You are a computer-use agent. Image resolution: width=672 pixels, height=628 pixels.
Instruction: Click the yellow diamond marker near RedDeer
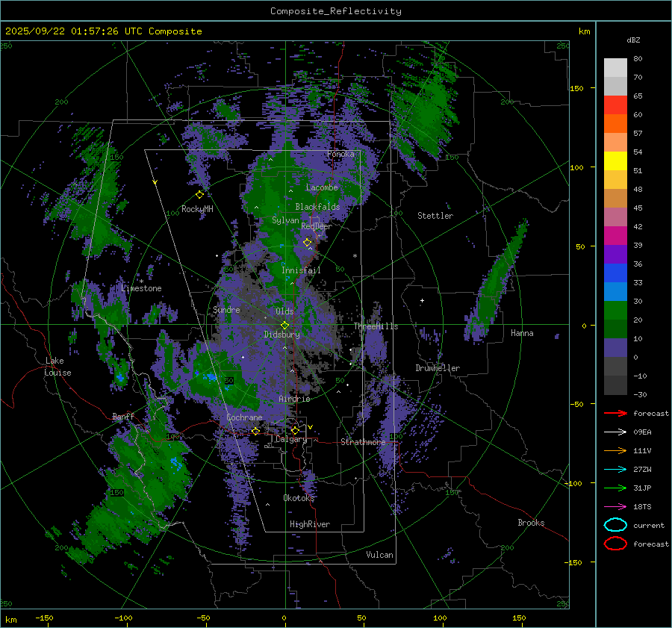point(307,243)
